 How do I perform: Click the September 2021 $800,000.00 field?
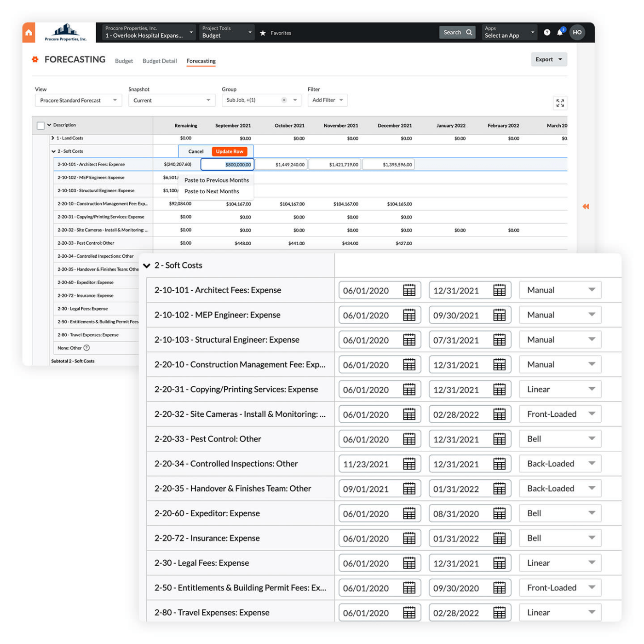pyautogui.click(x=227, y=165)
